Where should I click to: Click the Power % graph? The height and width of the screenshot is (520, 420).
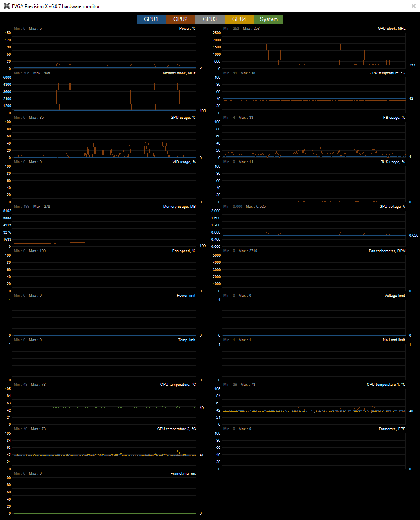coord(104,50)
